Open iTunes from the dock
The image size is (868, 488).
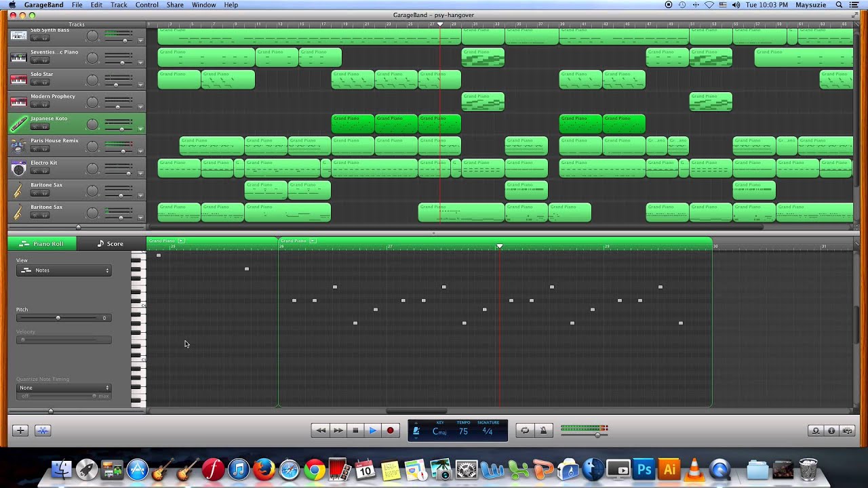[x=239, y=470]
